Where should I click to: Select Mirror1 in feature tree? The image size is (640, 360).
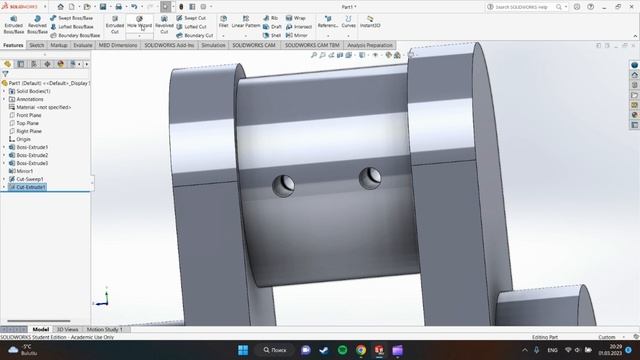[x=24, y=171]
